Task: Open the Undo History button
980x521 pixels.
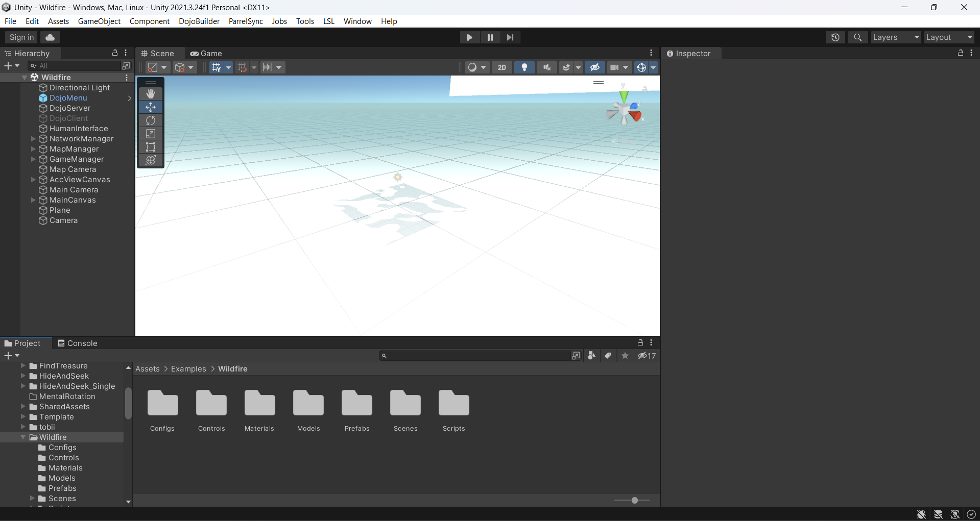Action: [x=835, y=37]
